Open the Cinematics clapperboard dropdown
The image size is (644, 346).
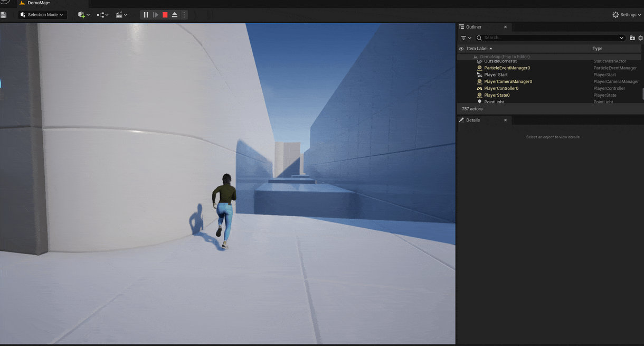(121, 15)
